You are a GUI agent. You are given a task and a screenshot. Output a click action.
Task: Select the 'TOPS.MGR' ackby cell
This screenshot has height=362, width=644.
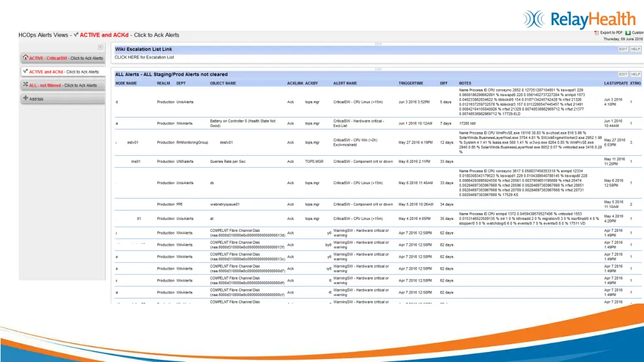coord(314,162)
